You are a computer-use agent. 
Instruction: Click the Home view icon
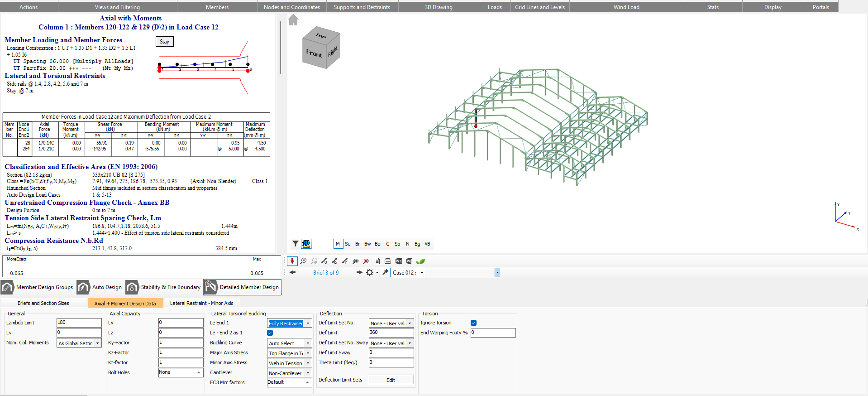(x=293, y=20)
